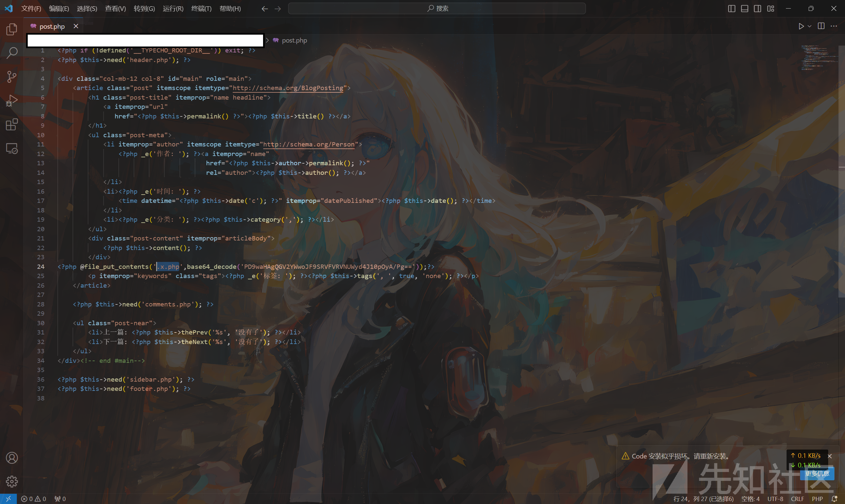
Task: Expand run options dropdown arrow
Action: pos(809,26)
